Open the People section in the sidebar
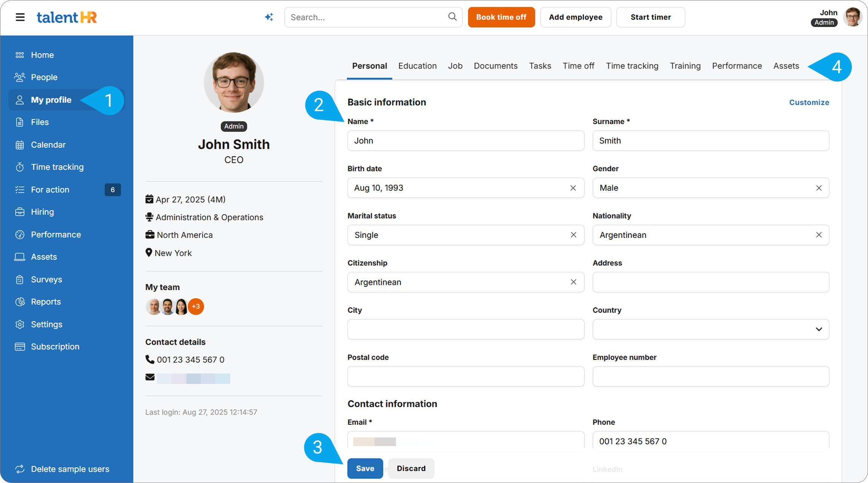This screenshot has height=483, width=868. [44, 77]
